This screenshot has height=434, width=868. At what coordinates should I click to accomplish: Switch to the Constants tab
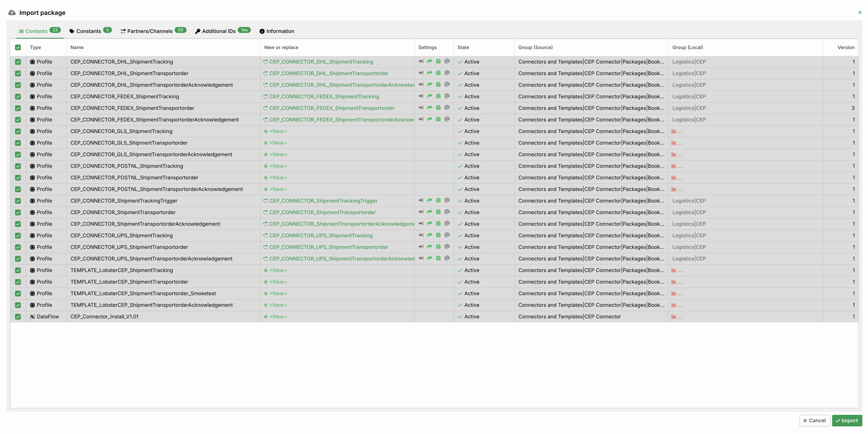(90, 31)
